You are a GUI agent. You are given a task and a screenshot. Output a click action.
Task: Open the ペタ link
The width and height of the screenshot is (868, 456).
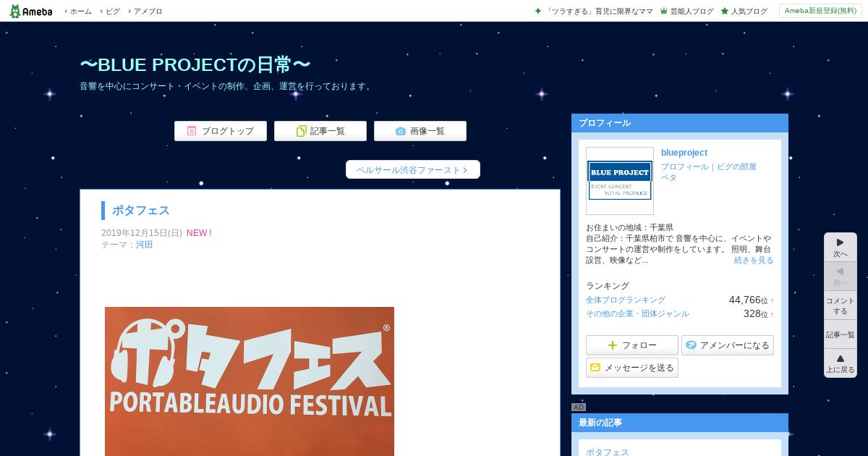(x=669, y=177)
